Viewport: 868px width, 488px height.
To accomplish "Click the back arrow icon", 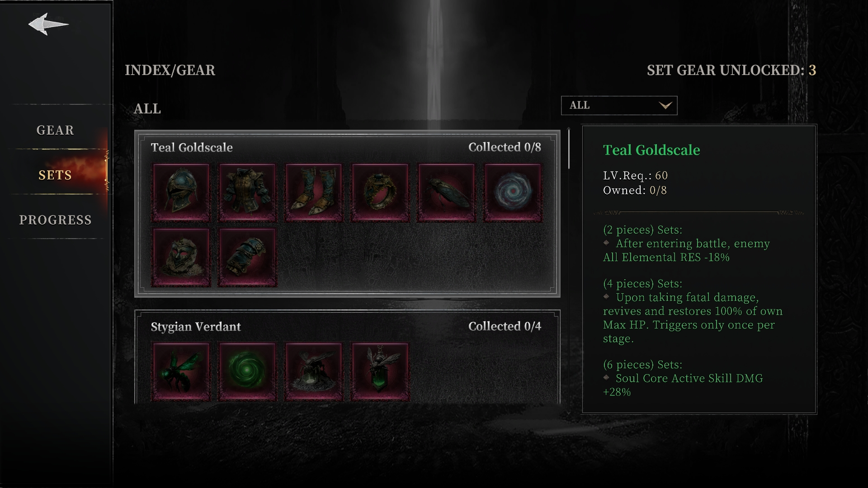I will coord(48,24).
